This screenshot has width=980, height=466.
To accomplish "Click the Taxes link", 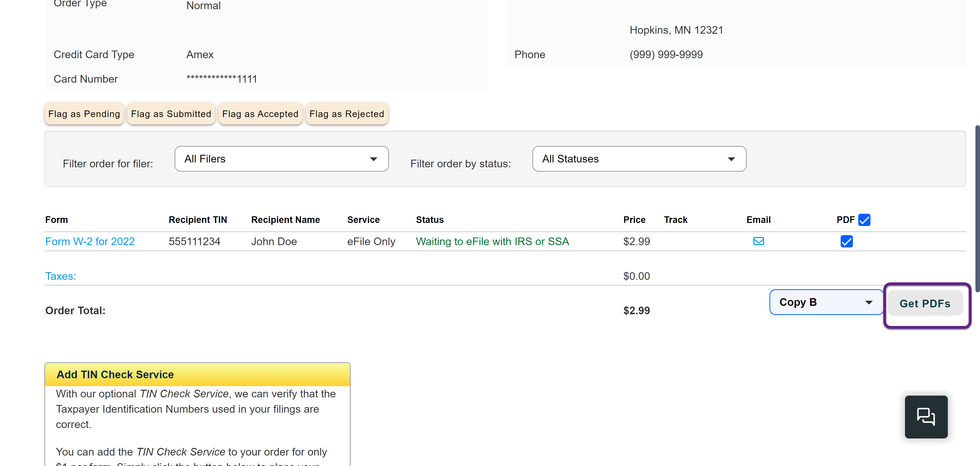I will tap(60, 276).
